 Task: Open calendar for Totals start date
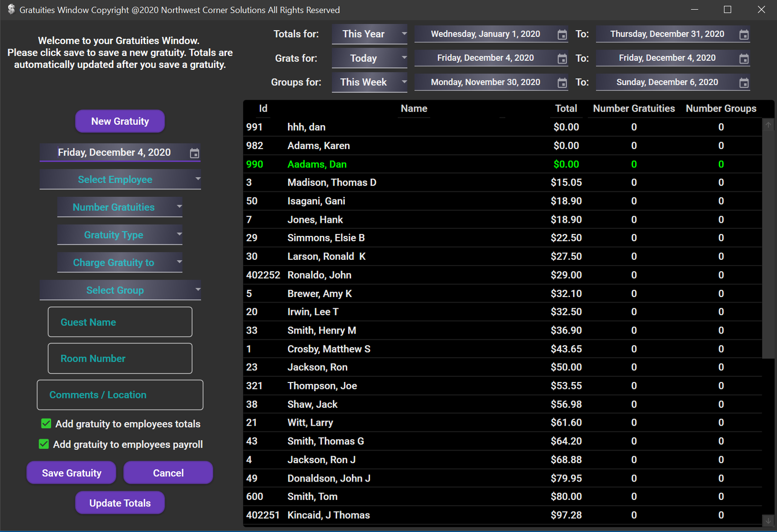[x=562, y=34]
